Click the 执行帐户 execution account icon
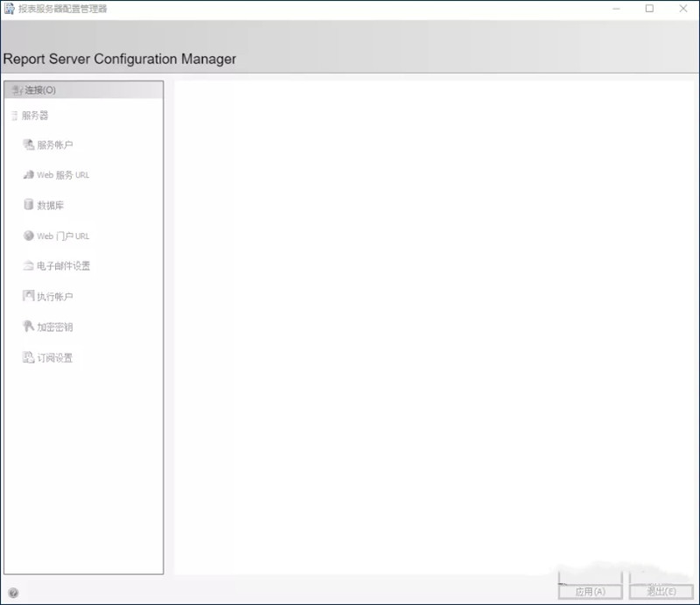Image resolution: width=700 pixels, height=605 pixels. 29,296
